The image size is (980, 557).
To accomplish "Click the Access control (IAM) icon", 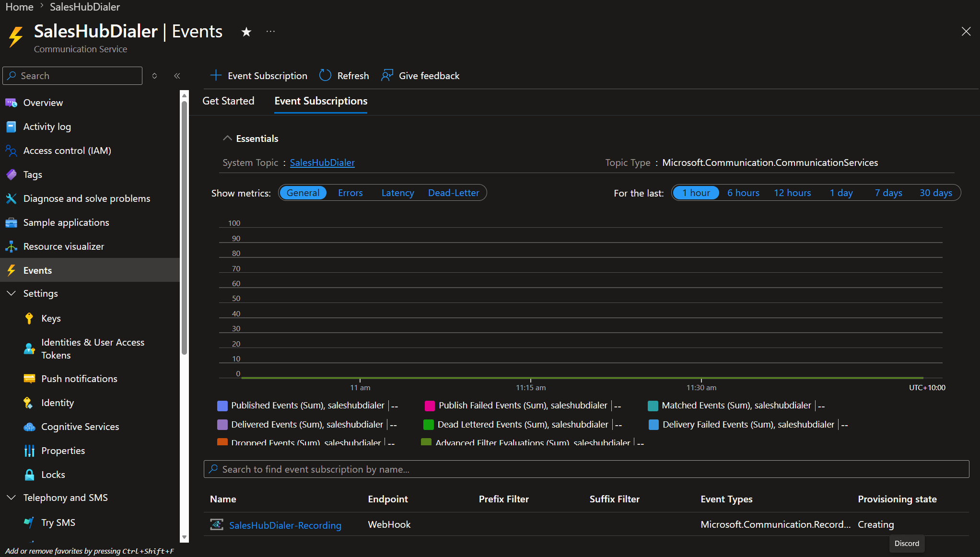I will point(11,151).
